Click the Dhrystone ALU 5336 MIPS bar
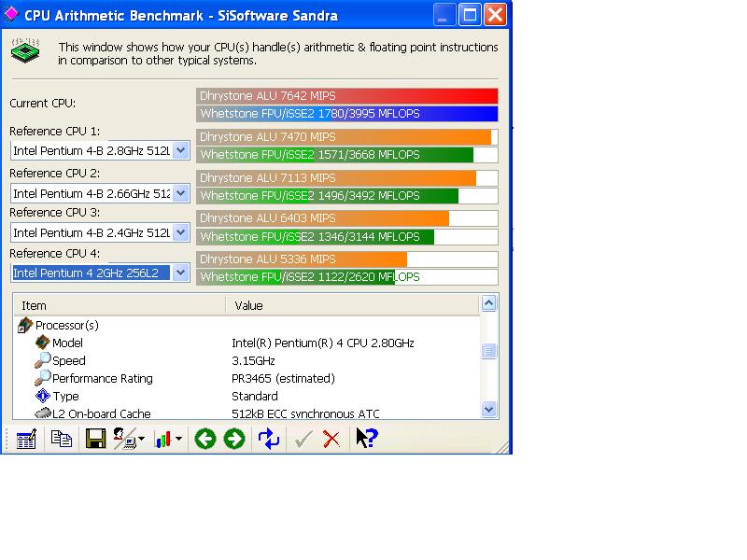 pyautogui.click(x=346, y=259)
